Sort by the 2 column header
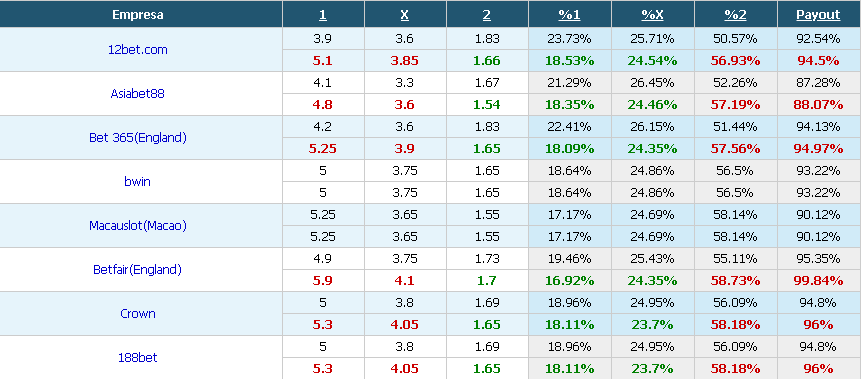 pyautogui.click(x=487, y=15)
